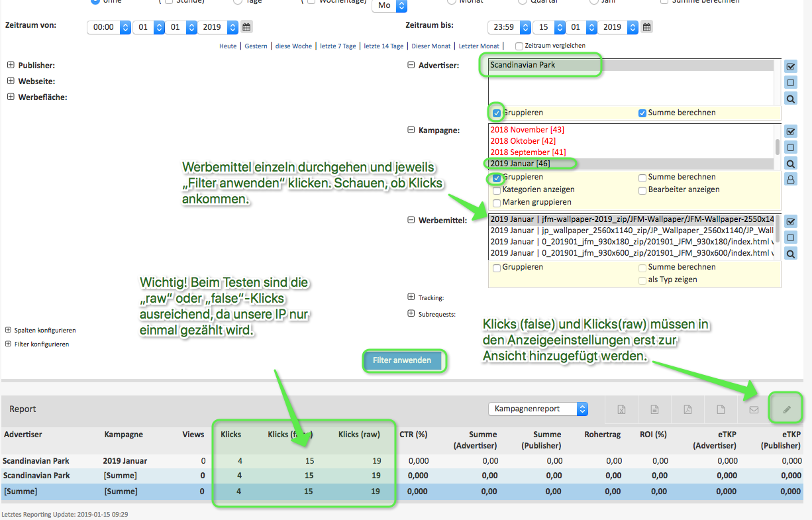
Task: Expand the Publisher filter section
Action: [11, 66]
